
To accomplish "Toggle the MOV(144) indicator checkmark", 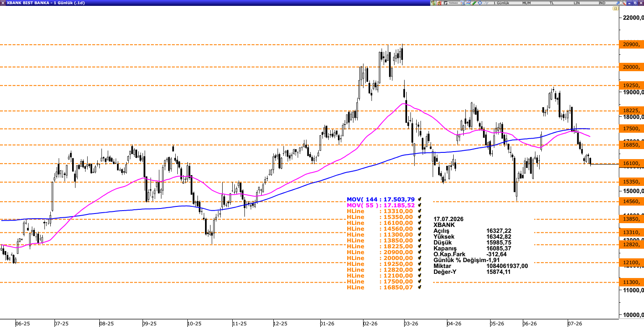I will pos(419,199).
